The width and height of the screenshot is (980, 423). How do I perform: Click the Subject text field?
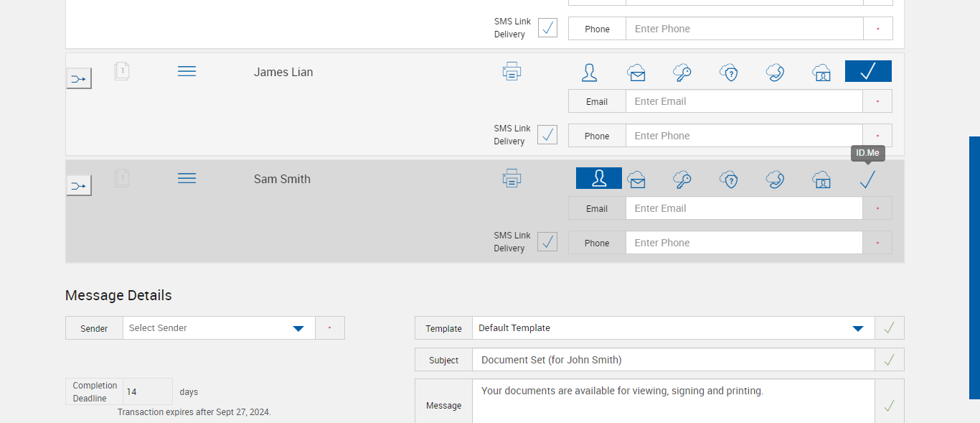pyautogui.click(x=673, y=360)
